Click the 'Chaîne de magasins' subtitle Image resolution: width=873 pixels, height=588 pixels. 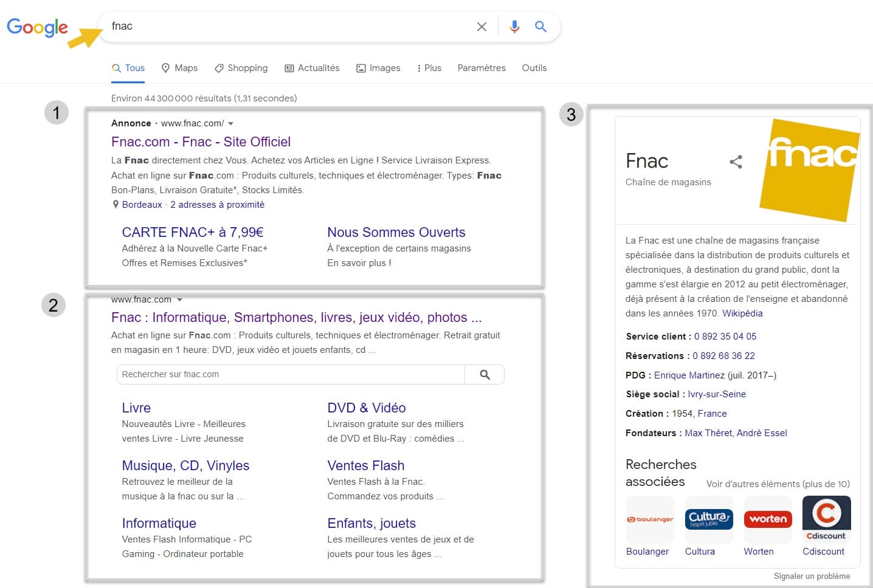click(668, 182)
